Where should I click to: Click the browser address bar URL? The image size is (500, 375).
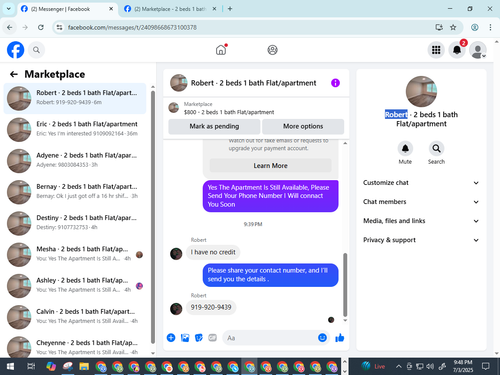[x=132, y=27]
